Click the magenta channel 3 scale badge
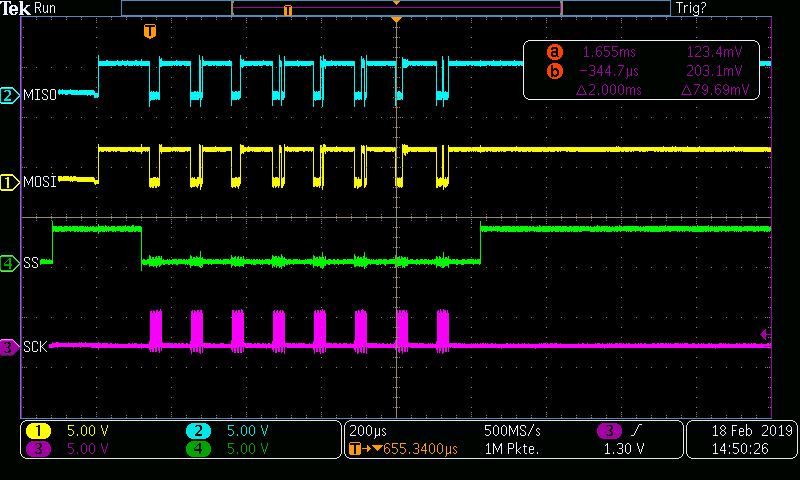This screenshot has width=800, height=480. tap(39, 450)
